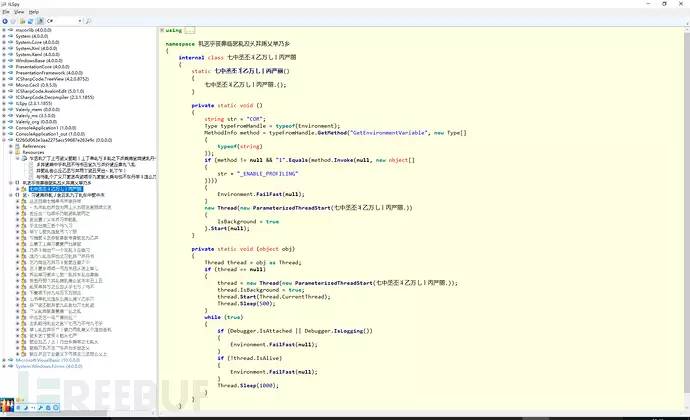This screenshot has height=420, width=690.
Task: Click the PresentationCore assembly icon
Action: pyautogui.click(x=11, y=67)
